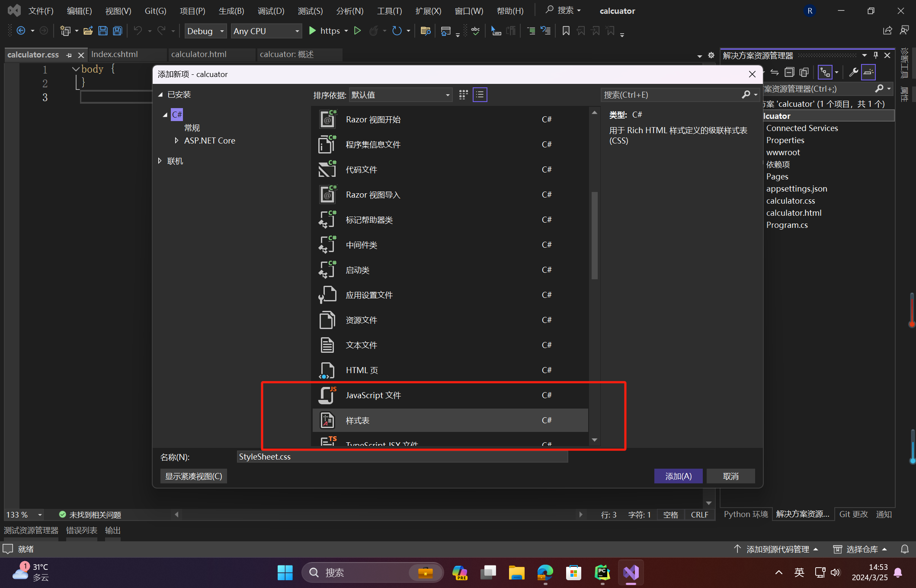Click the template list vertical scrollbar thumb

pyautogui.click(x=594, y=236)
